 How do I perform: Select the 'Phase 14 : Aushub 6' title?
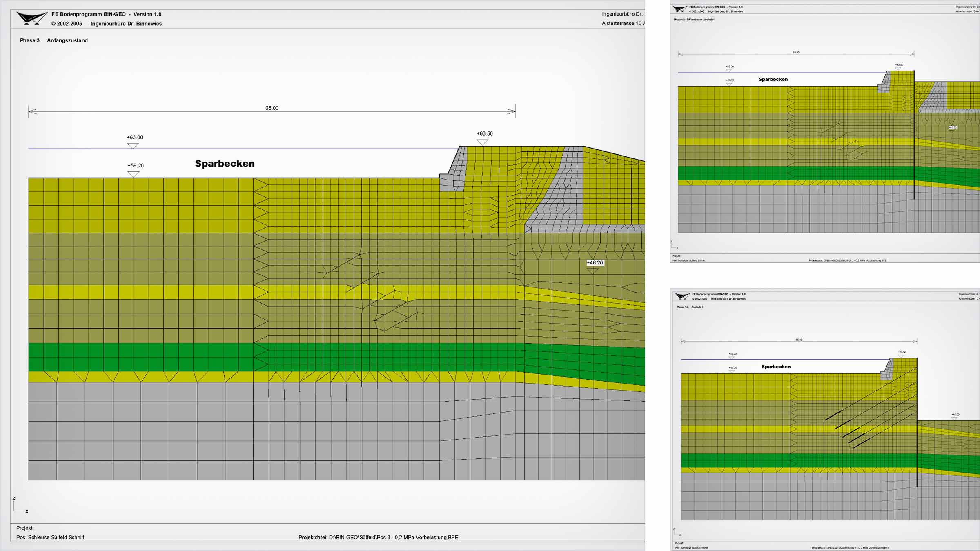pyautogui.click(x=690, y=307)
